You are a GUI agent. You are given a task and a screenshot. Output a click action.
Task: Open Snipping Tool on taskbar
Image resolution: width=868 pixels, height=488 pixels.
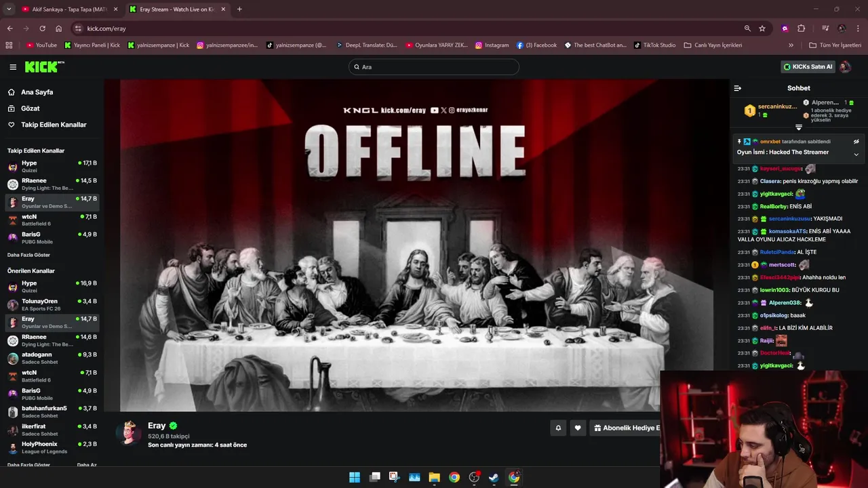coord(394,477)
